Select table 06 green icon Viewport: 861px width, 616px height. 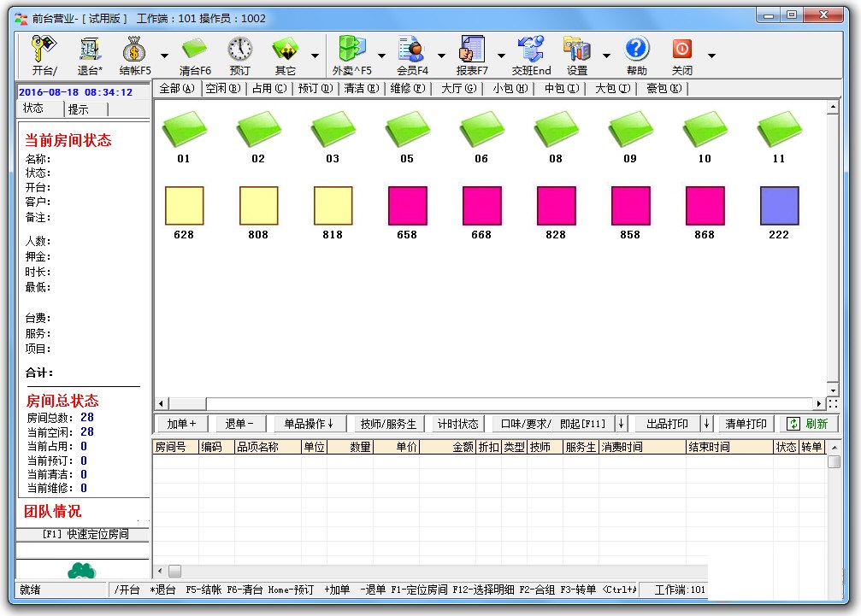tap(481, 130)
